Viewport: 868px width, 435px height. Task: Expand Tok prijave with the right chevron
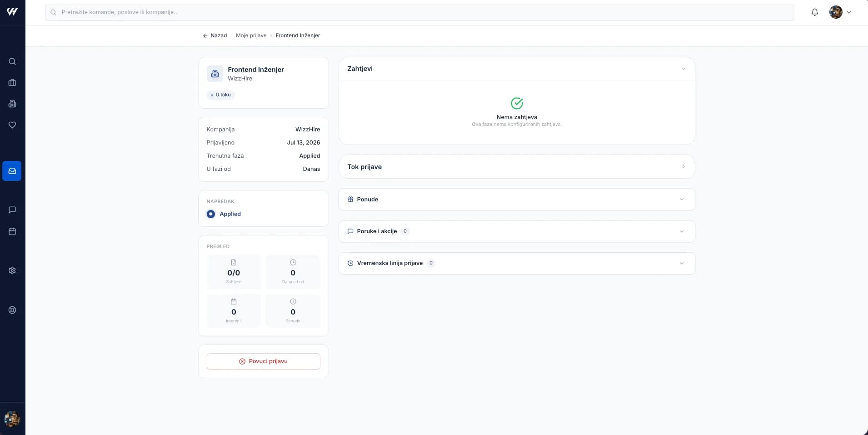(683, 166)
